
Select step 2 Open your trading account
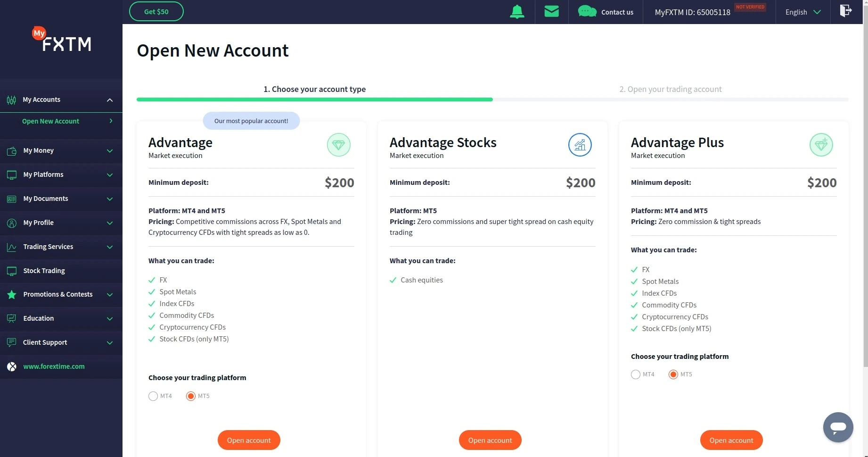[670, 89]
